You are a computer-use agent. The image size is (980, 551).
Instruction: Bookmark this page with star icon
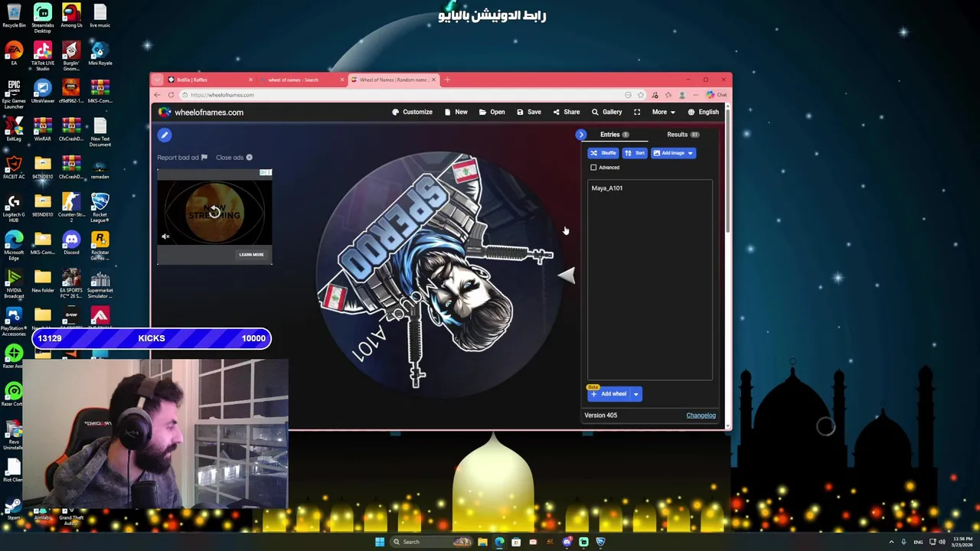coord(641,95)
